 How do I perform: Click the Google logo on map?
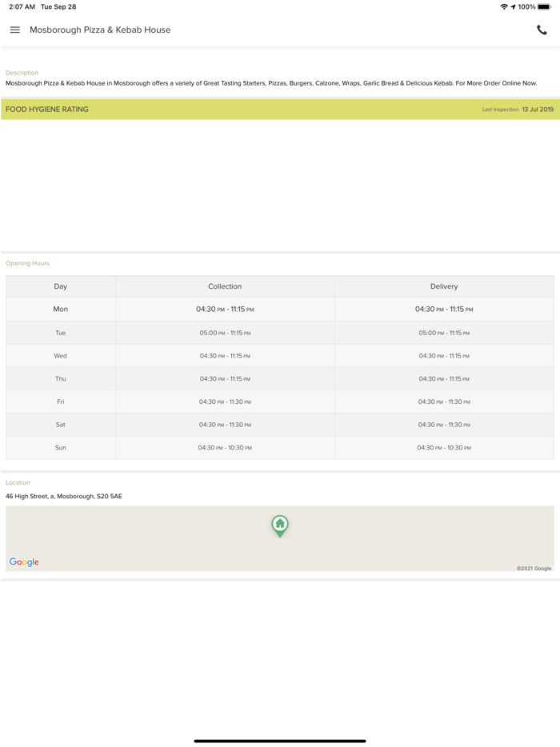[24, 561]
